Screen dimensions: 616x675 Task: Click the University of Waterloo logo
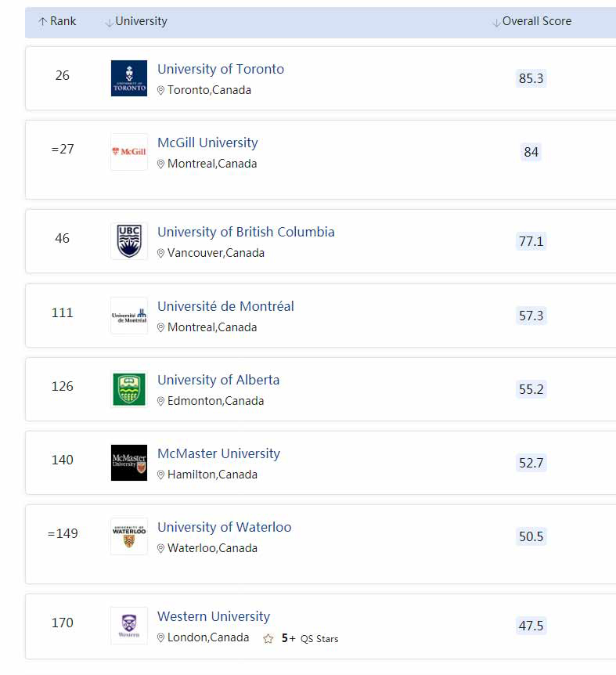click(129, 536)
